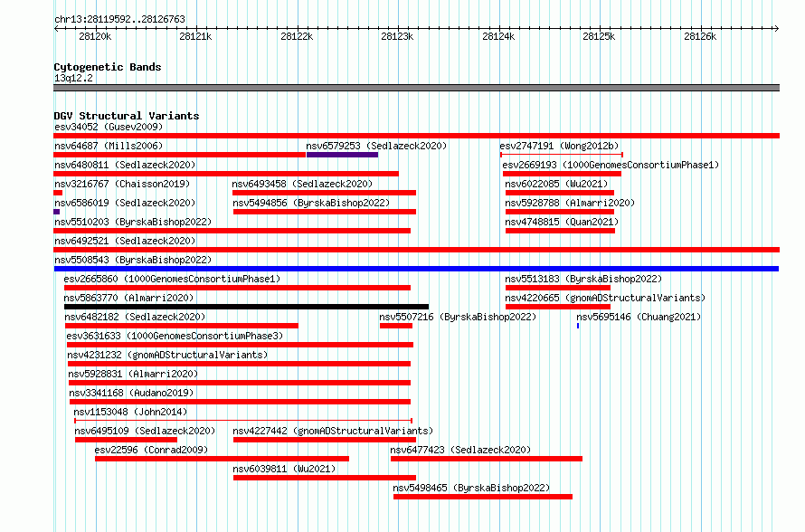
Task: Click the red bar under nsv5498465
Action: click(483, 497)
